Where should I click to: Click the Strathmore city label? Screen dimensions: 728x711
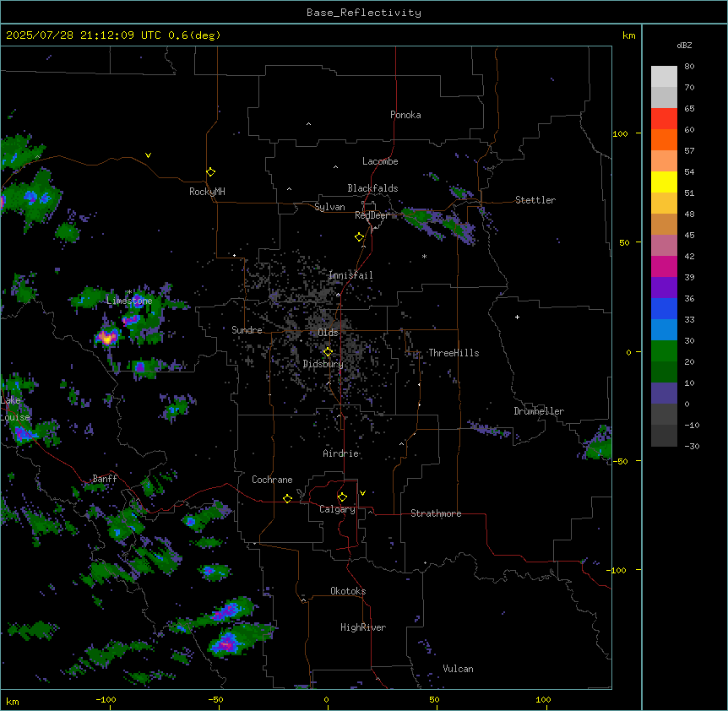[x=436, y=513]
